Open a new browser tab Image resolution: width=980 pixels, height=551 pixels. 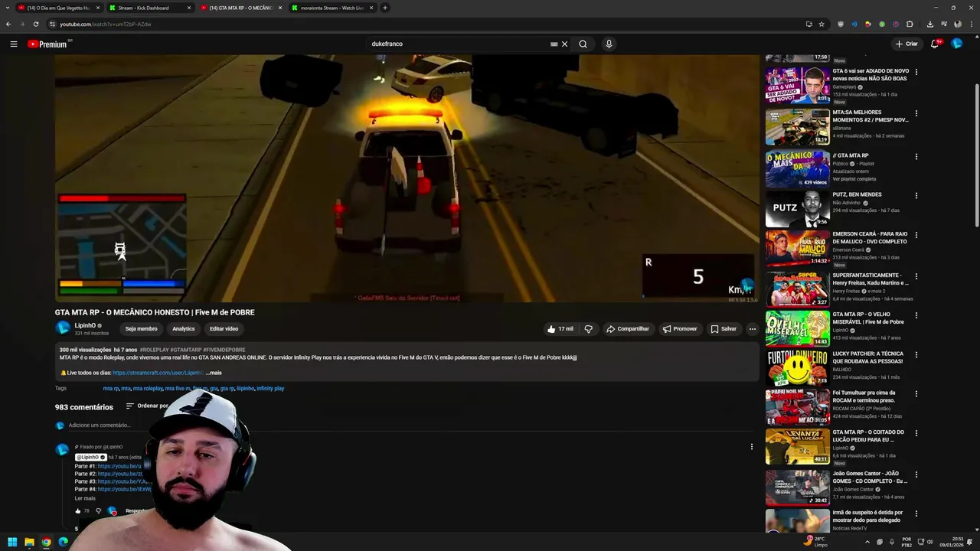click(385, 8)
